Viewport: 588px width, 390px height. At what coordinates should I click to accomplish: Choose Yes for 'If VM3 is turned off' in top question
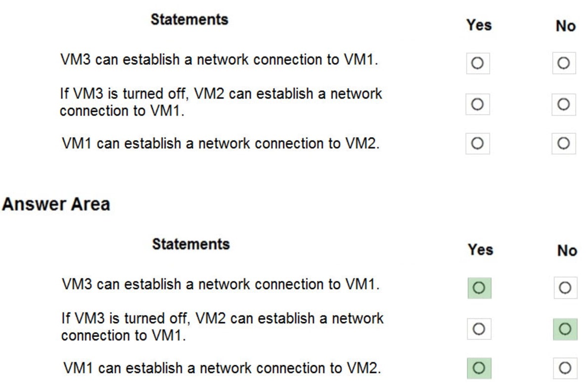pos(478,104)
